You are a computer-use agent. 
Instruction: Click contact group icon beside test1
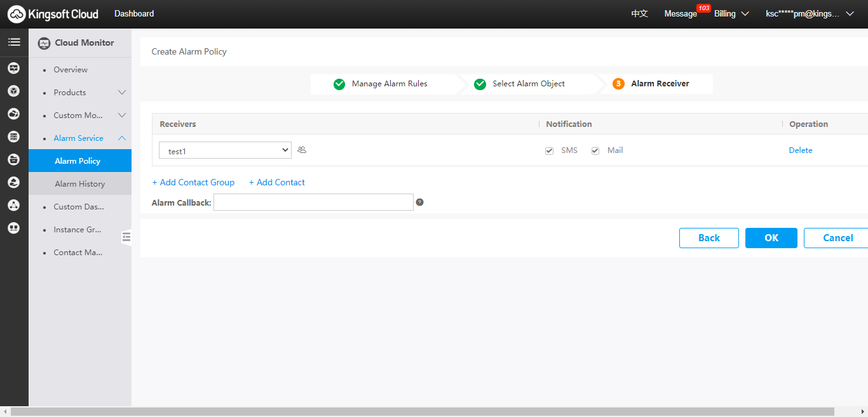click(x=302, y=150)
